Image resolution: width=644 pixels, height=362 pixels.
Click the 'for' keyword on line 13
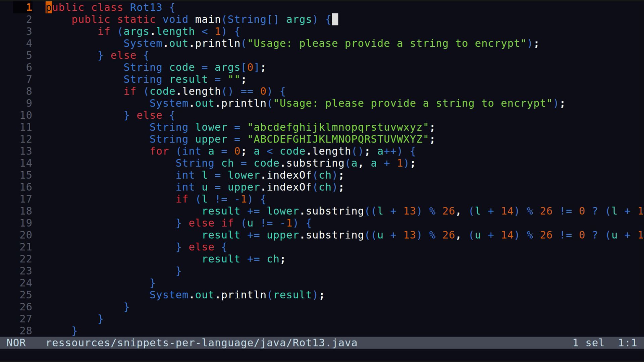tap(159, 151)
